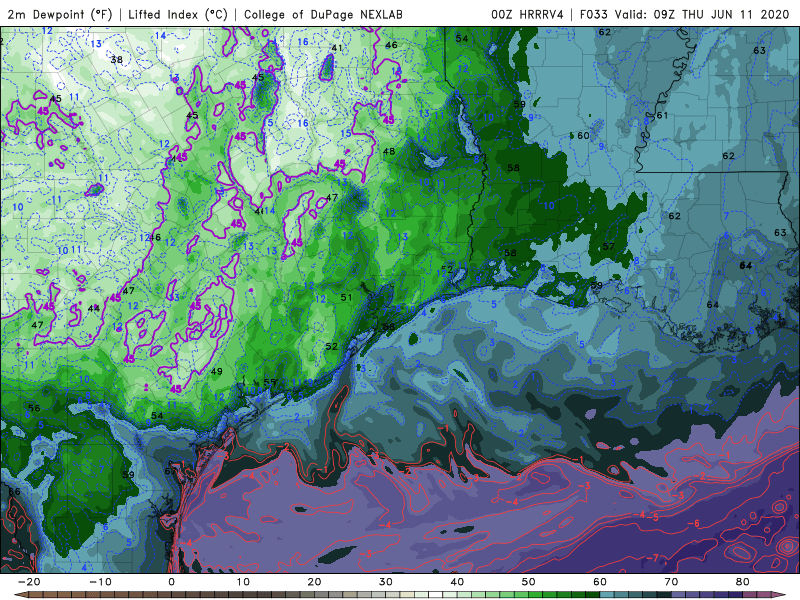The height and width of the screenshot is (600, 800).
Task: Click the -20 label on the color scale
Action: pyautogui.click(x=29, y=582)
